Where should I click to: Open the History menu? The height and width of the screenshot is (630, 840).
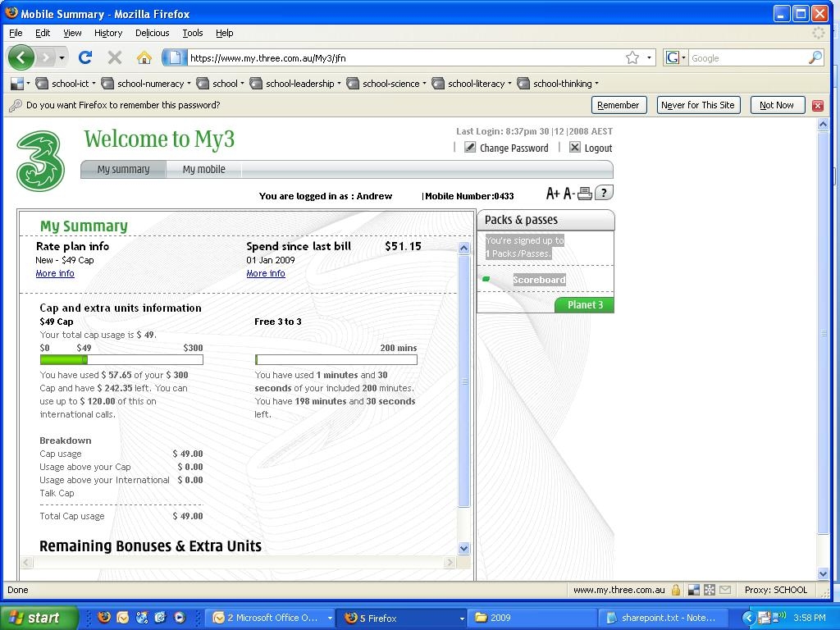tap(108, 33)
